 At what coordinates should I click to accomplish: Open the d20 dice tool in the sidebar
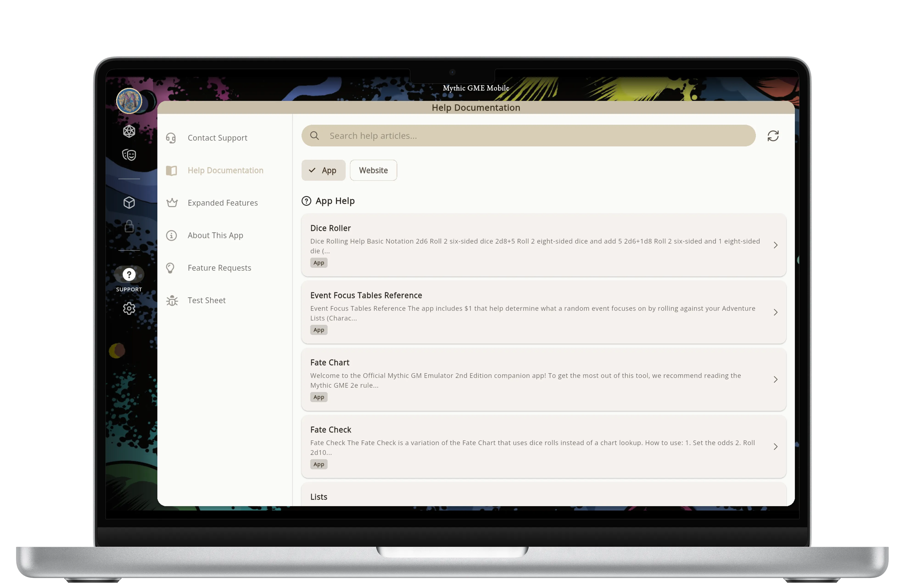(x=129, y=131)
